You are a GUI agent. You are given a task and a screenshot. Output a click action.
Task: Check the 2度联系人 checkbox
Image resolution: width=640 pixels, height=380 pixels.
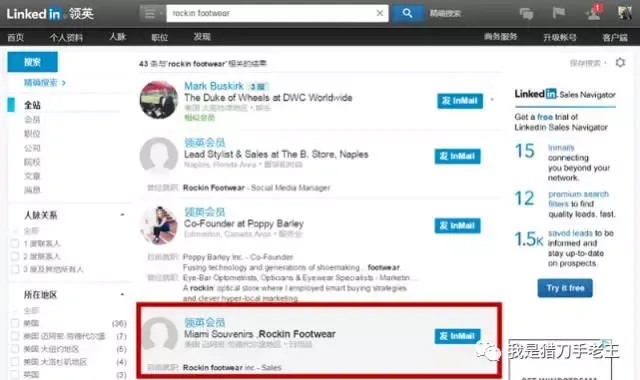click(15, 256)
